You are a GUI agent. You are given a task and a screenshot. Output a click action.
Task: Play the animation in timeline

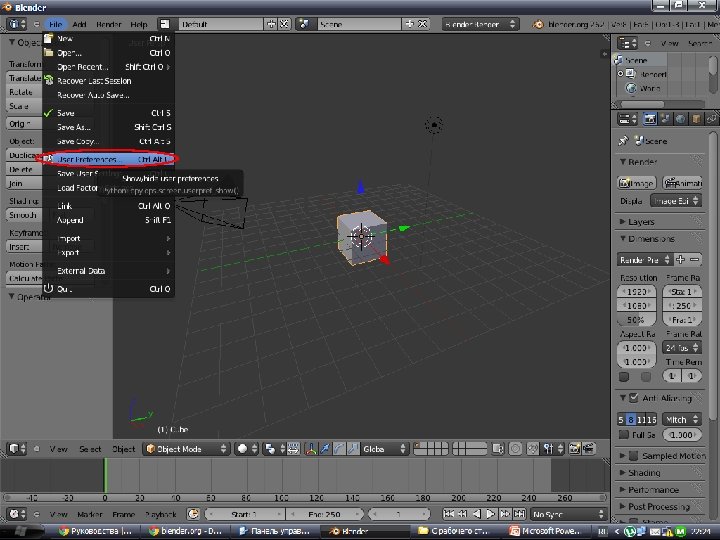(491, 514)
